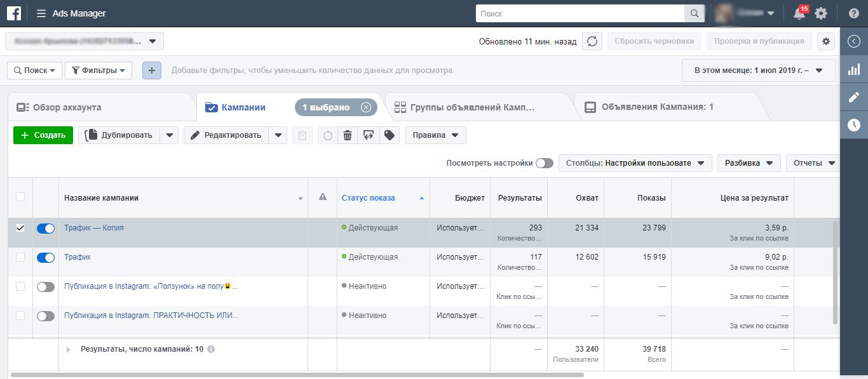868x379 pixels.
Task: Click the horizontal scrollbar at the bottom
Action: pos(297,375)
